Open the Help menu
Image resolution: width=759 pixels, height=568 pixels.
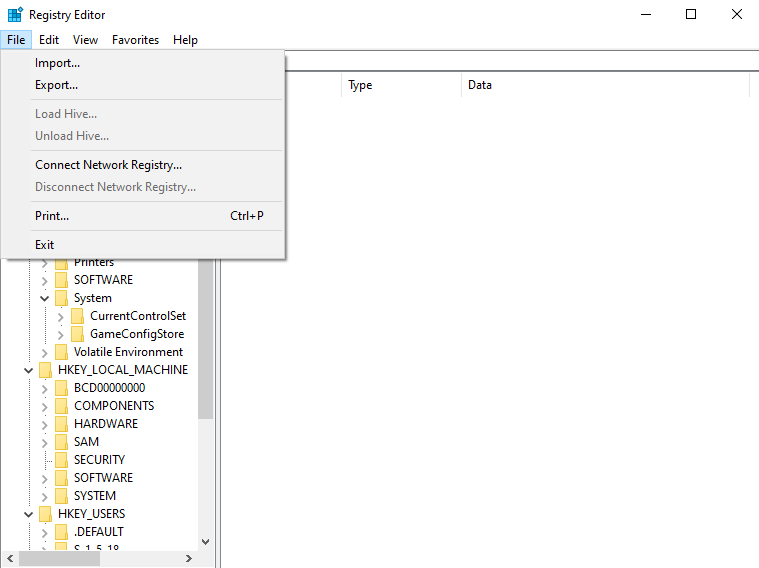click(185, 40)
